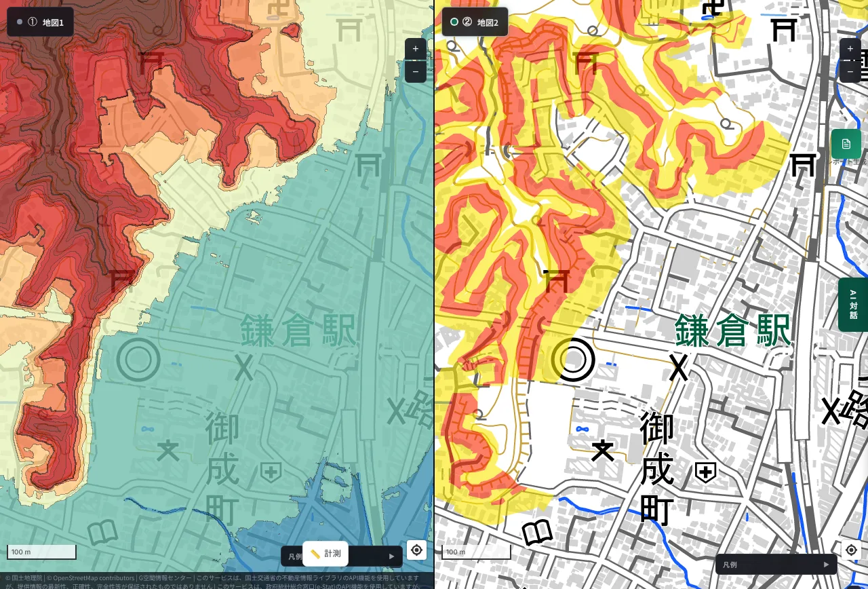Expand the 凡例 legend on right map
The image size is (868, 589).
[776, 564]
